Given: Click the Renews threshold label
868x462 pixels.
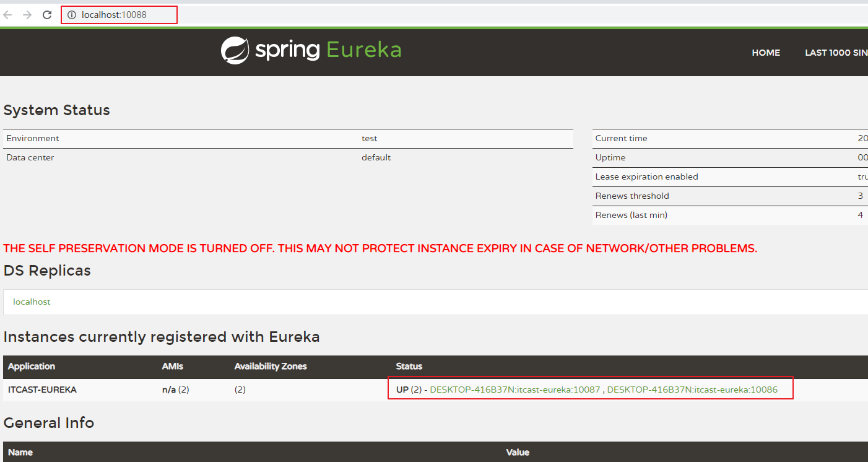Looking at the screenshot, I should (x=632, y=196).
